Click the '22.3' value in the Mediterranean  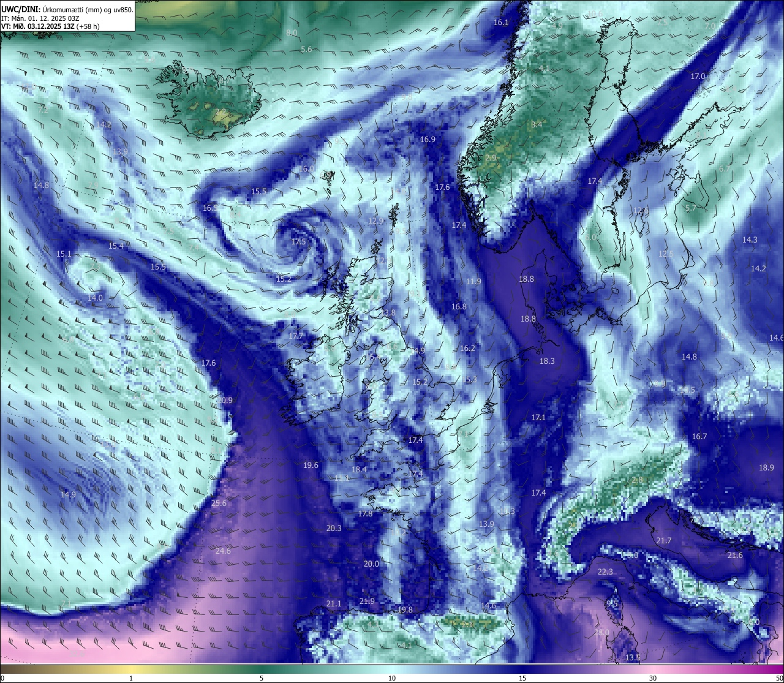click(605, 572)
